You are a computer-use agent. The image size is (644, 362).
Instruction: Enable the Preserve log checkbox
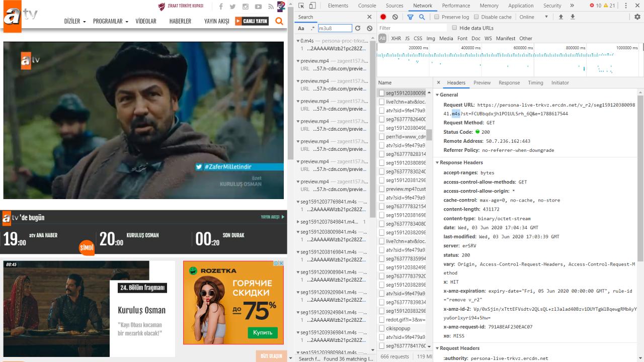[x=436, y=17]
